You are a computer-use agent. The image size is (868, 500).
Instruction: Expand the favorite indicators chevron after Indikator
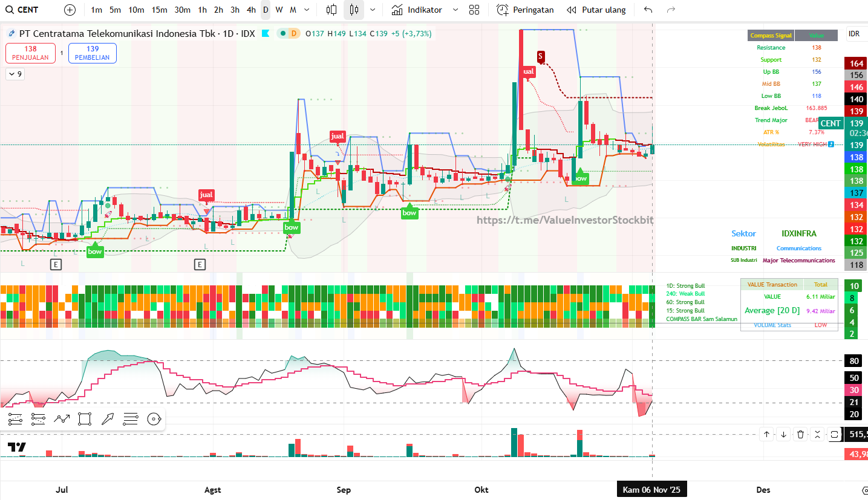pyautogui.click(x=455, y=10)
